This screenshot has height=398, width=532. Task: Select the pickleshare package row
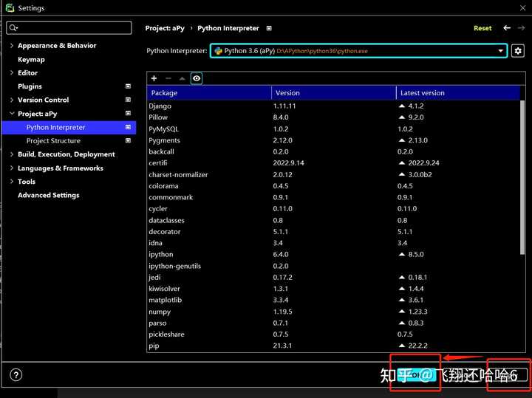coord(333,334)
